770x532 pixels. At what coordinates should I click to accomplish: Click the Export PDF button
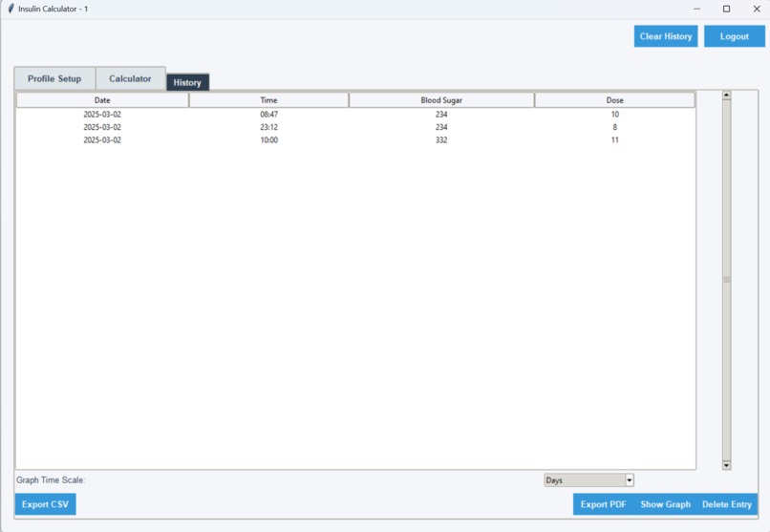click(603, 504)
